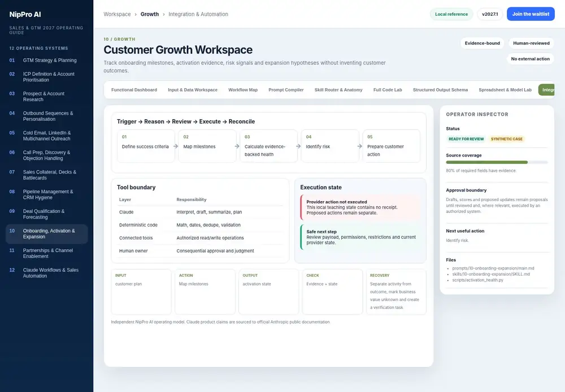This screenshot has width=565, height=392.
Task: Select step 05 Prepare customer action
Action: pos(392,146)
